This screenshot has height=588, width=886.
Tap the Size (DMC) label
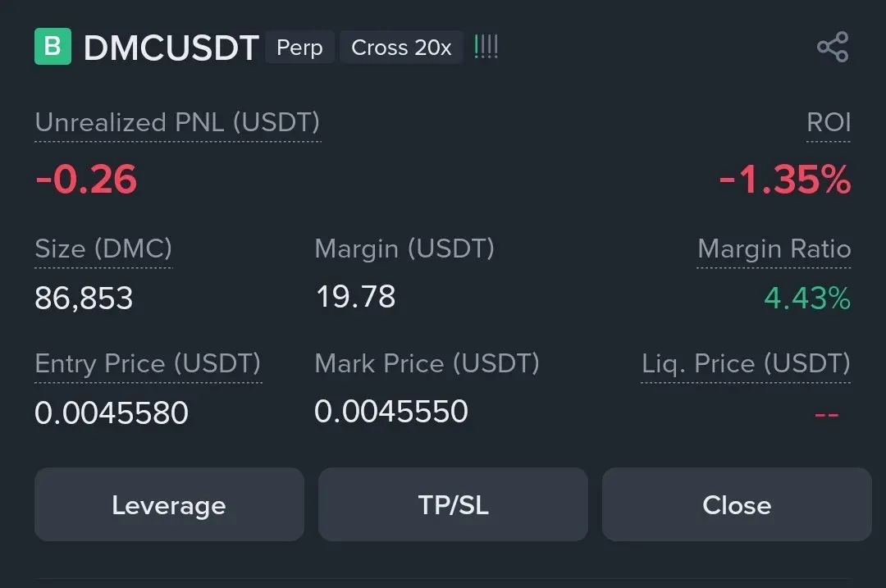coord(103,249)
